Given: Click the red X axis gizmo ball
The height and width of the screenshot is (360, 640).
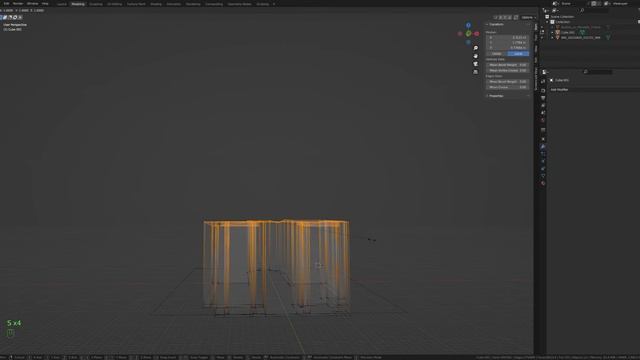Looking at the screenshot, I should [476, 34].
